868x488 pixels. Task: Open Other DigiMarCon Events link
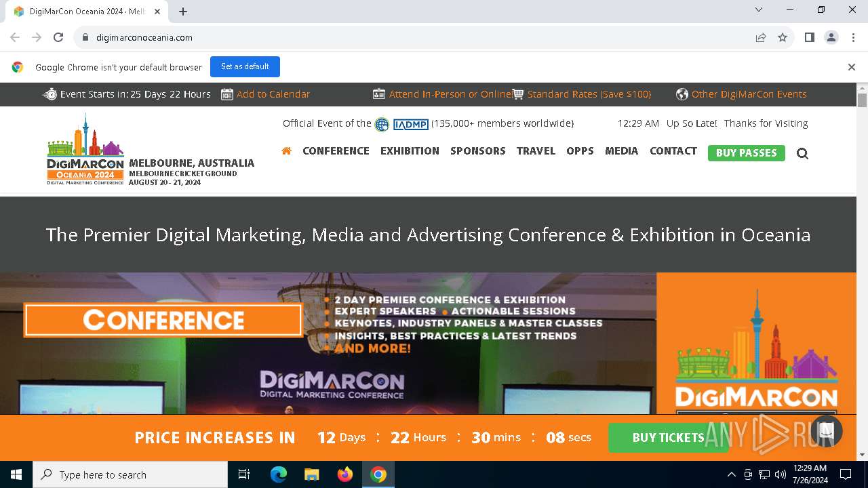(x=749, y=94)
